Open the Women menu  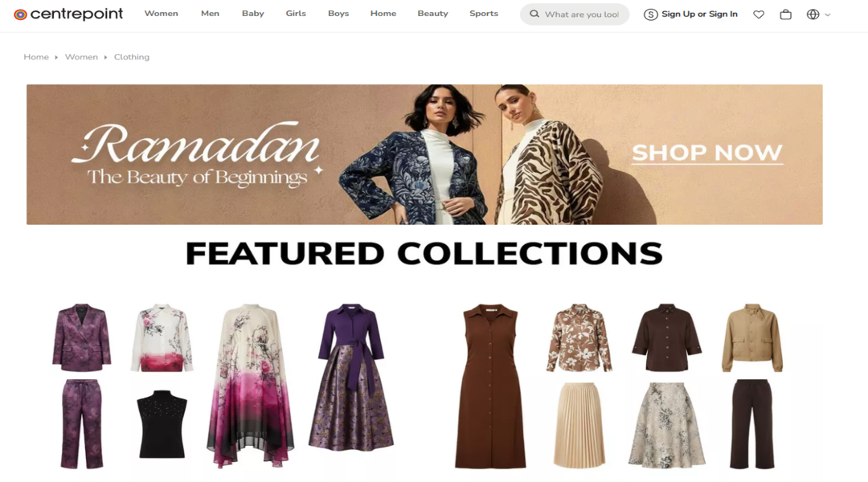pos(161,14)
